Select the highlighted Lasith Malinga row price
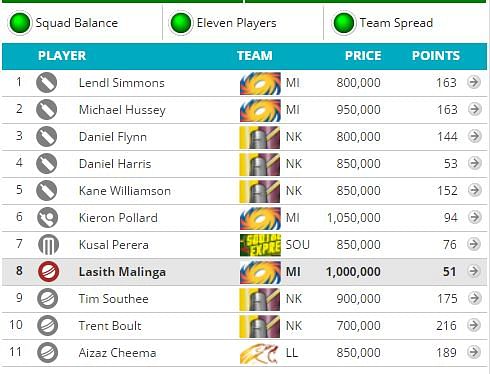 [353, 272]
